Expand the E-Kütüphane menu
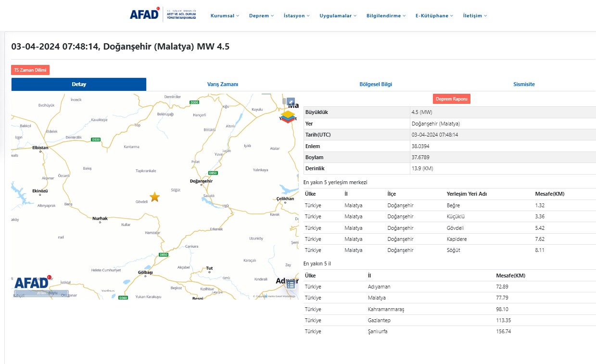 click(x=434, y=16)
